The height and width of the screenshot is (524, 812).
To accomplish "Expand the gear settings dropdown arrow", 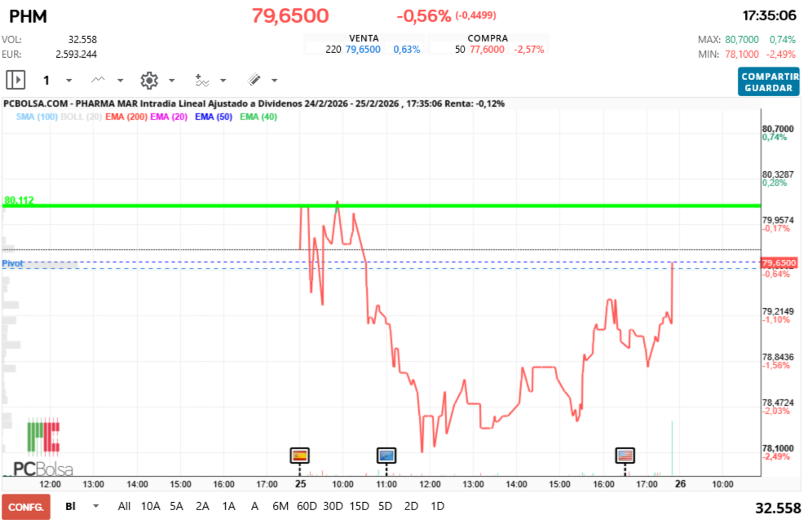I will [171, 81].
